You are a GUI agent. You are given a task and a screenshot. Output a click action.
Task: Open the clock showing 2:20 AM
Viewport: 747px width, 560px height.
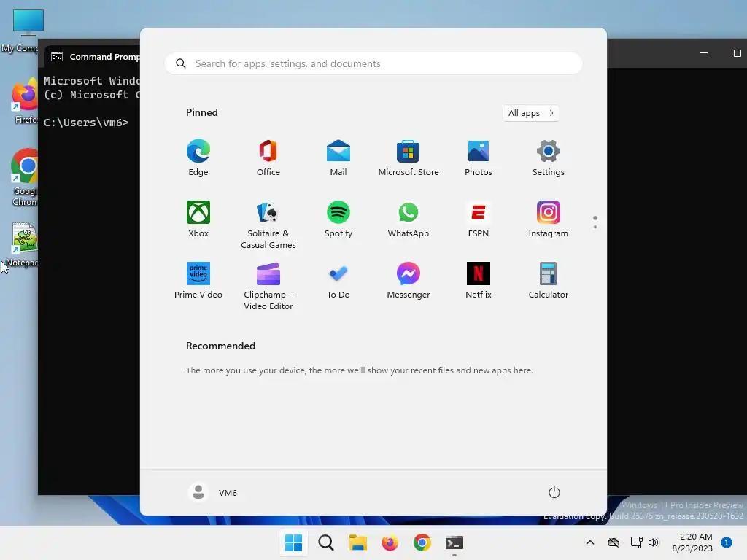(x=692, y=542)
